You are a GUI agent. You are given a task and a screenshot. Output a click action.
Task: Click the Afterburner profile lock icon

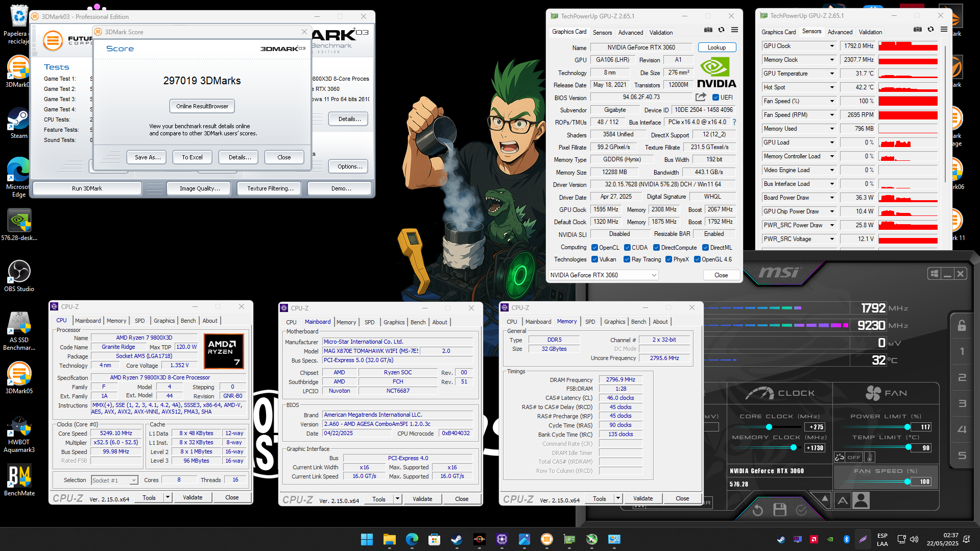[962, 326]
